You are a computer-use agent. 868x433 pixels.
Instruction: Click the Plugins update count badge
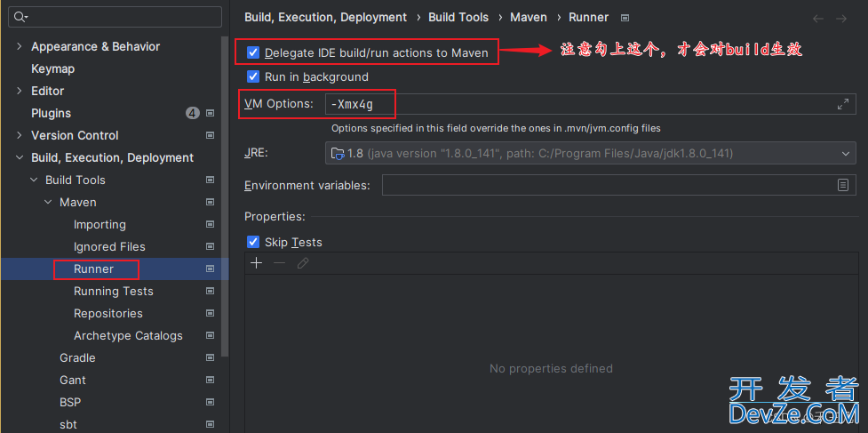[192, 114]
